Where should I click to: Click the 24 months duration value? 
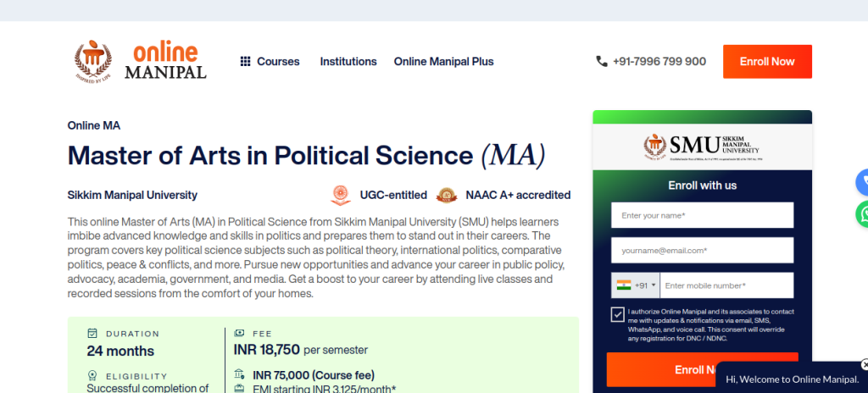click(x=120, y=351)
